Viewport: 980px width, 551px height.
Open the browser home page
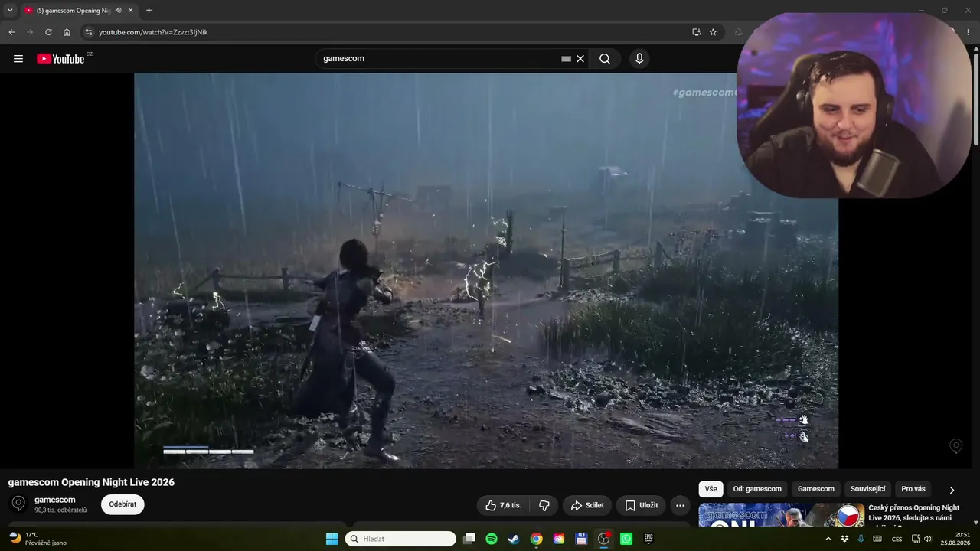67,32
